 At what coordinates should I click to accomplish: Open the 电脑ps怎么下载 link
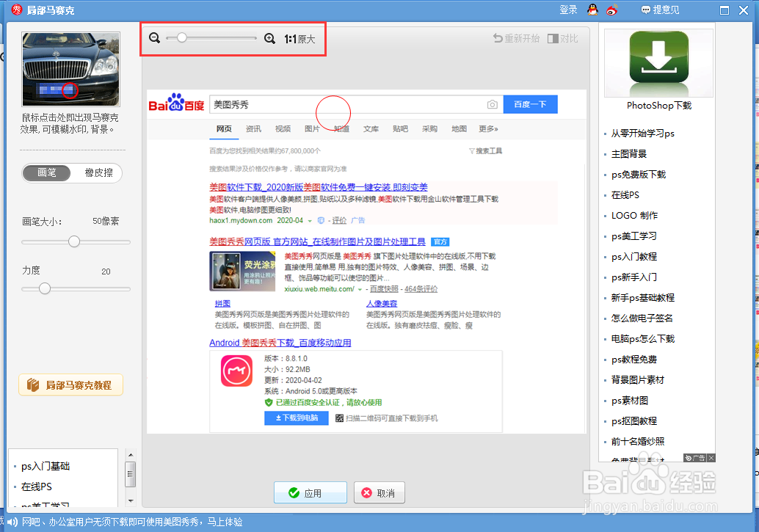(x=642, y=339)
